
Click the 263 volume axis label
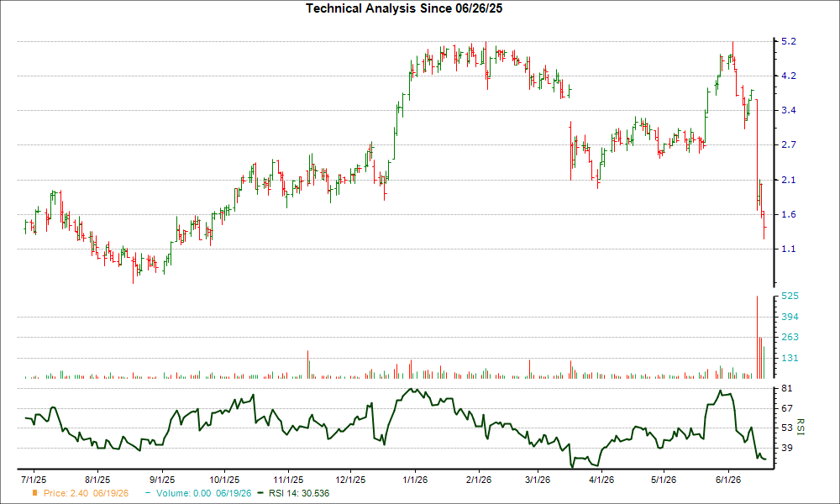click(790, 337)
